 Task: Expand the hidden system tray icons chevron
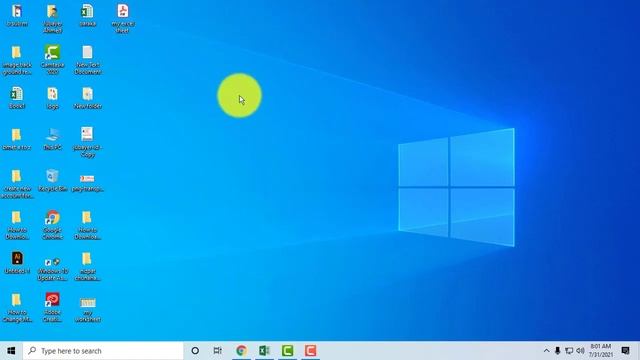[x=546, y=351]
